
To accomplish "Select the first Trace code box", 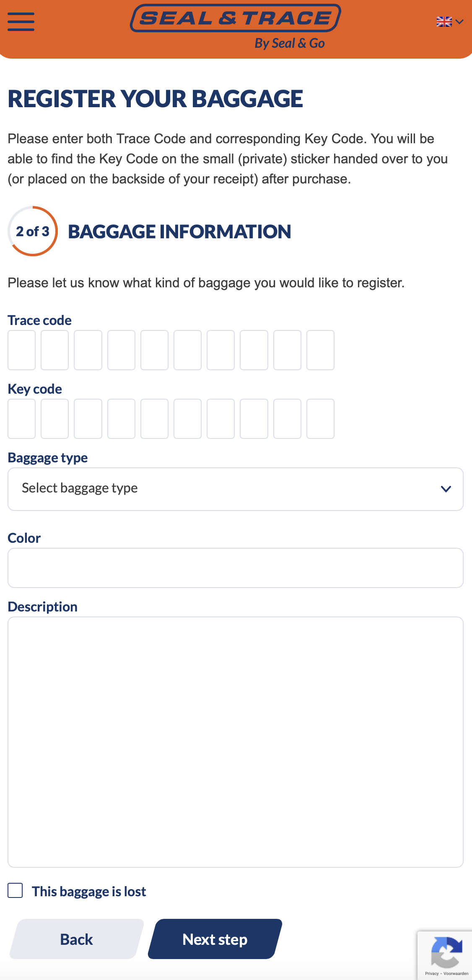I will pyautogui.click(x=21, y=350).
